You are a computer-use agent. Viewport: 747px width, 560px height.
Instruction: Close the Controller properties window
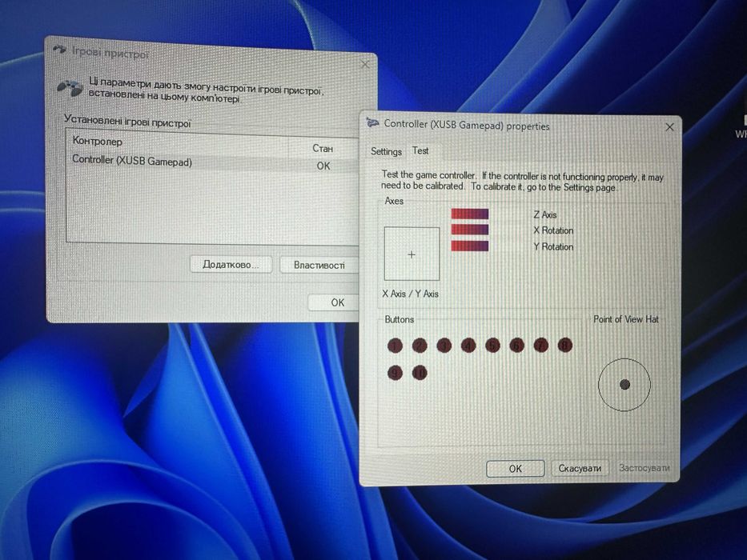tap(669, 127)
